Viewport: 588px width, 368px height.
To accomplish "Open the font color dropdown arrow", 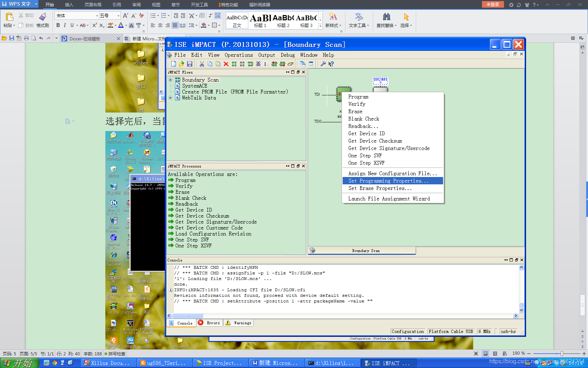I will (x=126, y=25).
